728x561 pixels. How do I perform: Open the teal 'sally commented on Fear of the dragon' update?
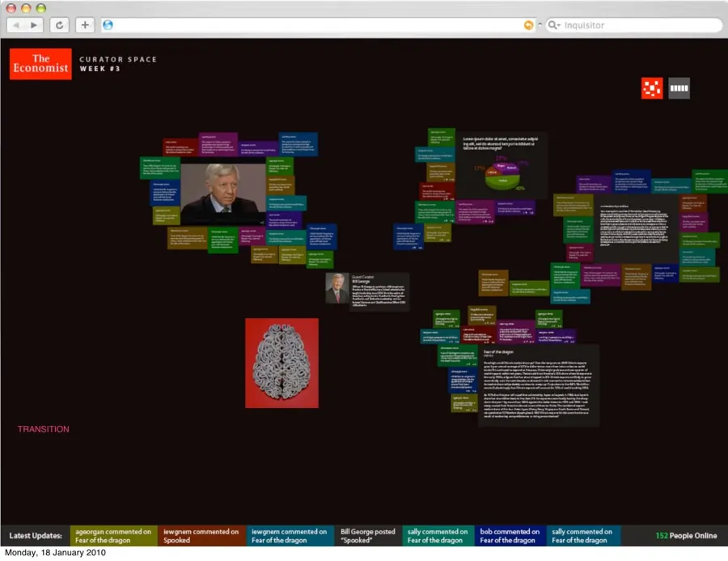[583, 535]
